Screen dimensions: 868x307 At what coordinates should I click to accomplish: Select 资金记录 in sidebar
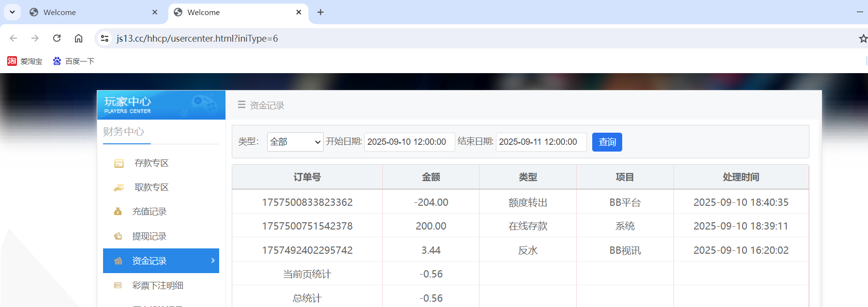161,261
